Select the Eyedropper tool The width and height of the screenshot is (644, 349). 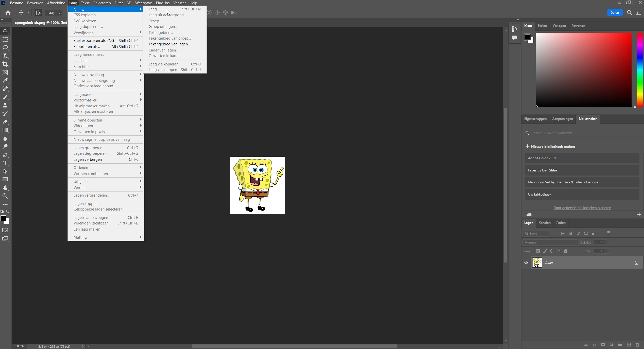pos(5,81)
